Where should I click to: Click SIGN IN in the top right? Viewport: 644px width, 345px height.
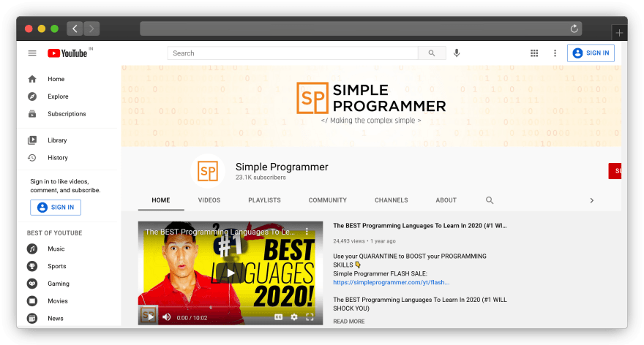click(591, 53)
